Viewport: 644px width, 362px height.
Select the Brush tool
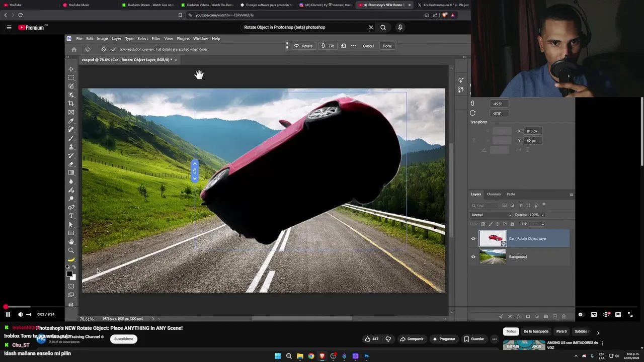pos(71,138)
